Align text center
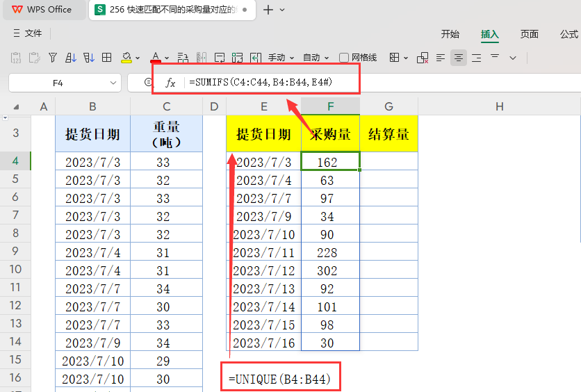The width and height of the screenshot is (581, 392). click(x=459, y=58)
